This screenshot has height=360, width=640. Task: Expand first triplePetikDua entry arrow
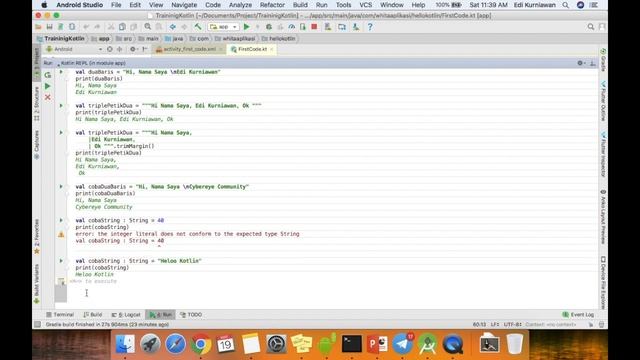click(61, 106)
